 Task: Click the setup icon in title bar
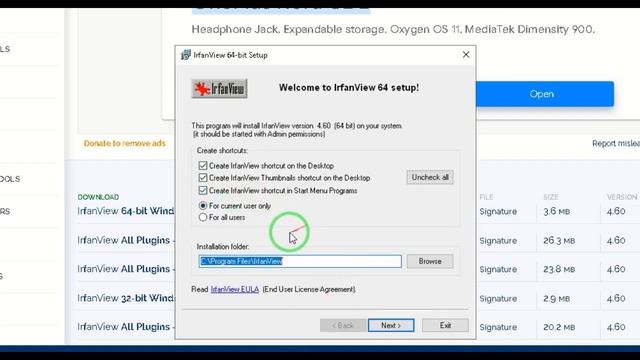186,55
